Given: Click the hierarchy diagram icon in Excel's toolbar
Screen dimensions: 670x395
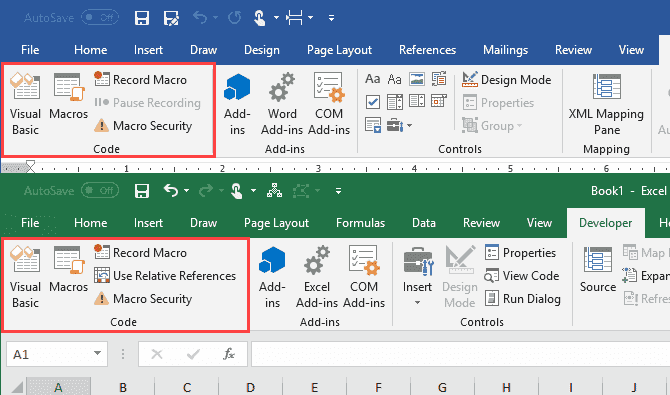Looking at the screenshot, I should (274, 190).
